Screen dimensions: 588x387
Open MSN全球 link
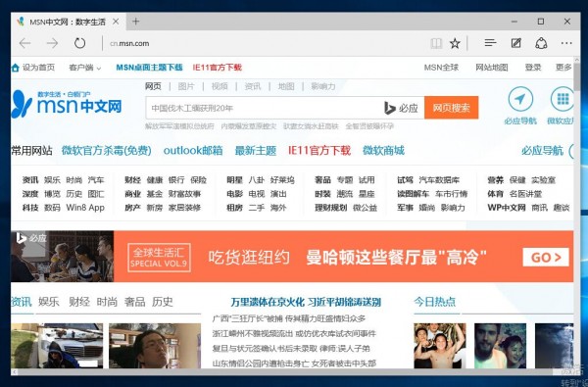point(441,68)
